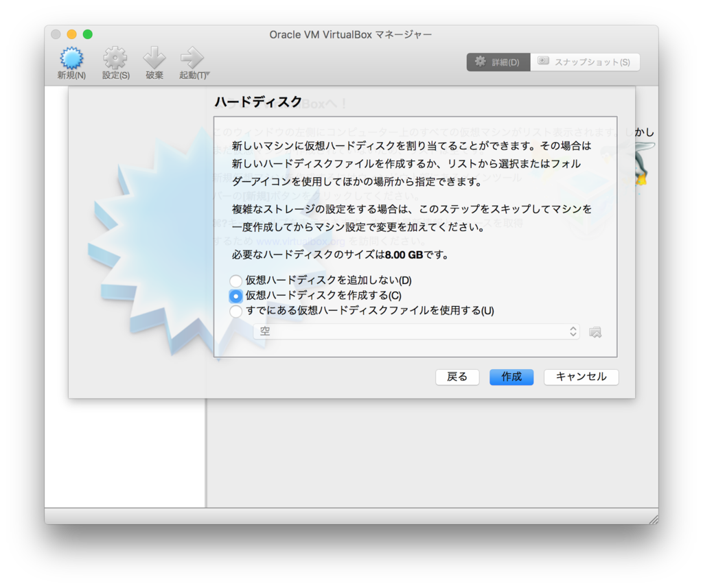The image size is (703, 588).
Task: Click the dropdown stepper arrows beside 空
Action: click(x=573, y=331)
